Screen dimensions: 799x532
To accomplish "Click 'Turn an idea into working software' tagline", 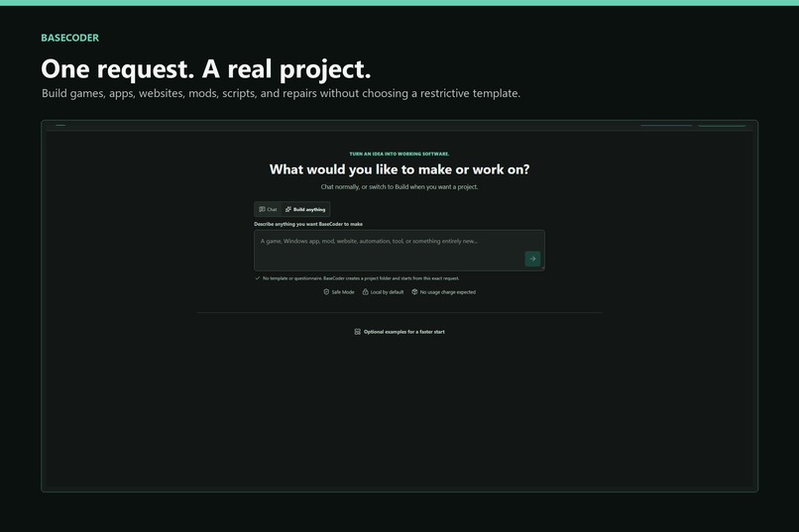I will click(x=399, y=154).
